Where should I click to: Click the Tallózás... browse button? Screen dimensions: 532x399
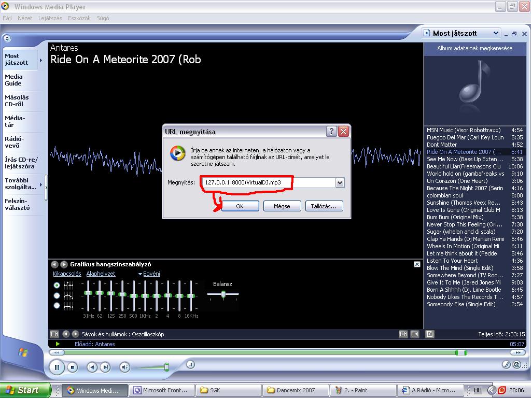pos(324,206)
